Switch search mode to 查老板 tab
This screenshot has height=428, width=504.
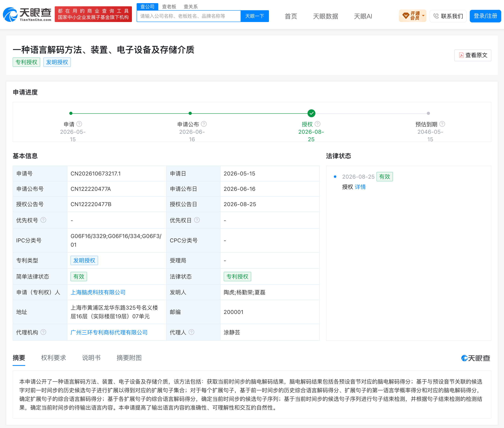[x=169, y=6]
